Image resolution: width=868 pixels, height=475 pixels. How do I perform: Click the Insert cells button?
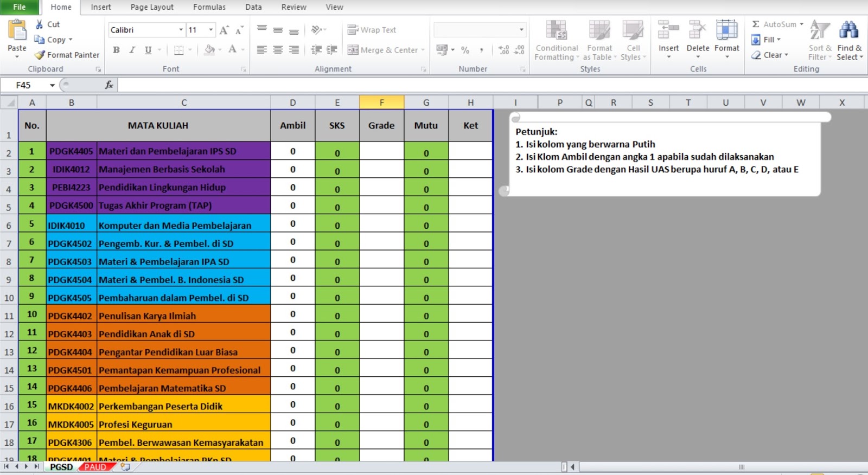coord(668,40)
